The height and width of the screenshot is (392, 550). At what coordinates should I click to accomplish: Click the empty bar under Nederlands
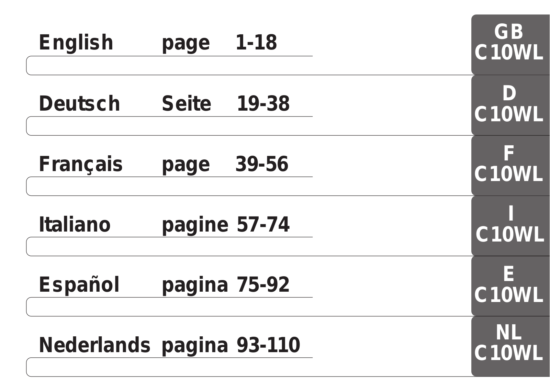(249, 367)
